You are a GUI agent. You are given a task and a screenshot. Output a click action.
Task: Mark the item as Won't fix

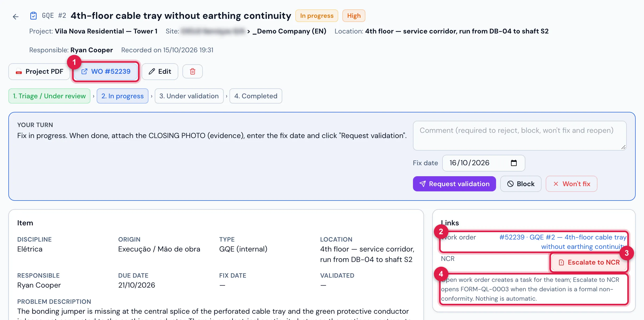(x=572, y=184)
